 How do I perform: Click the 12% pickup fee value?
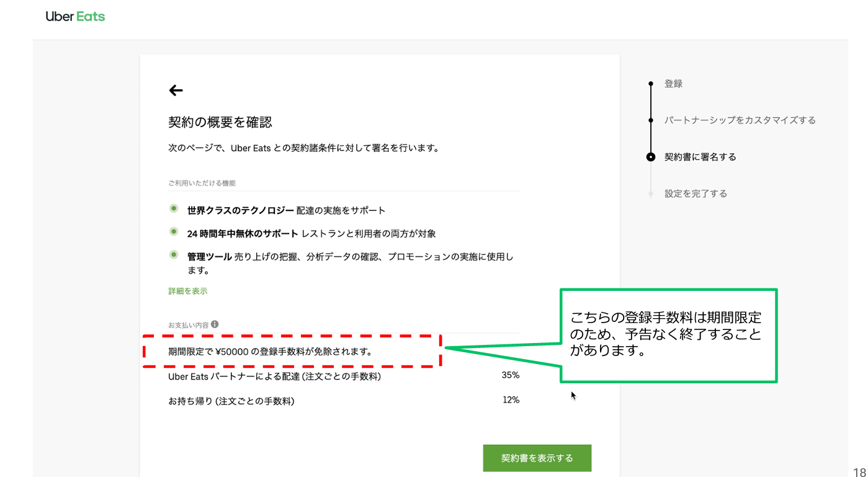tap(511, 400)
